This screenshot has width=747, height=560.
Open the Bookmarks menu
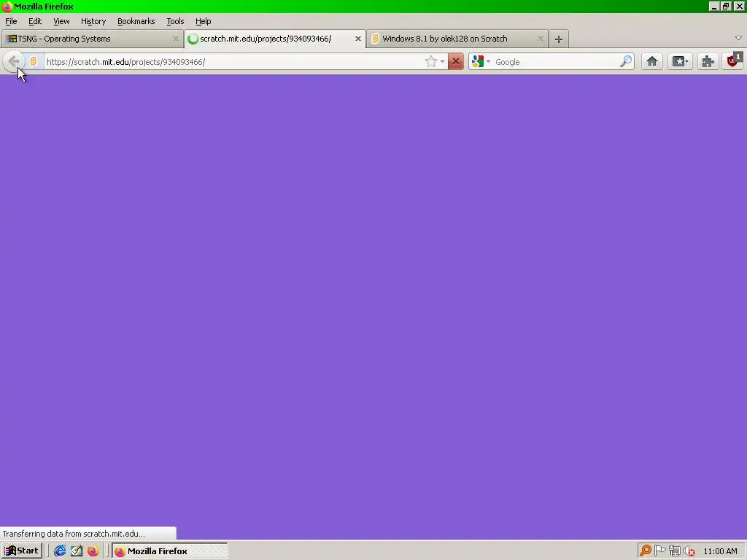pyautogui.click(x=136, y=21)
